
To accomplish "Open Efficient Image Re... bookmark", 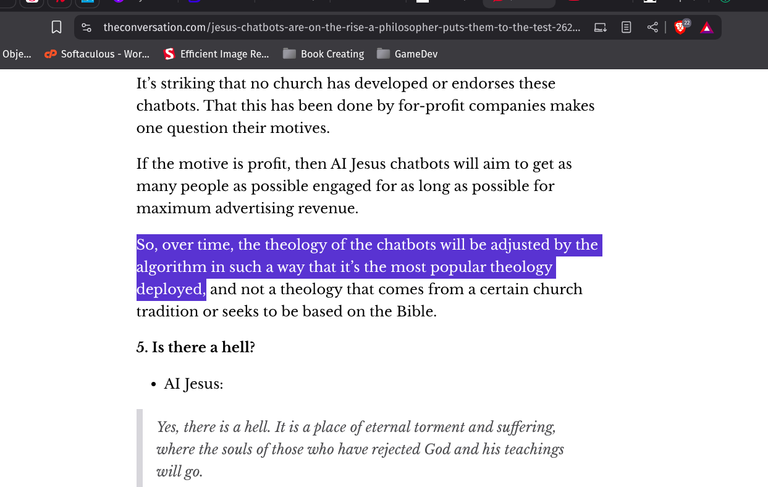I will 216,54.
